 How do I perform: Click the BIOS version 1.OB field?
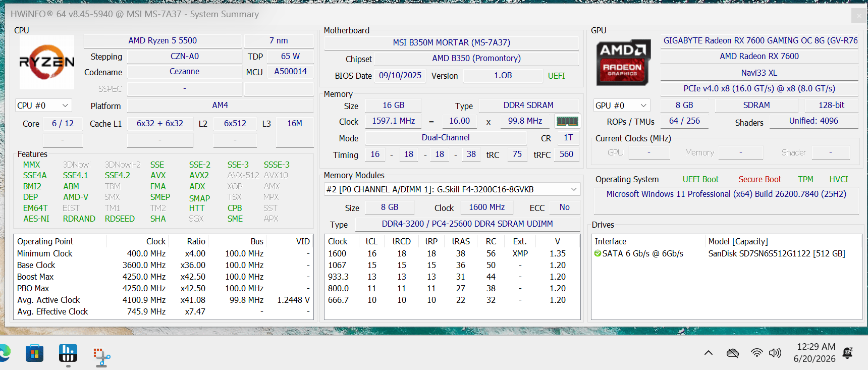coord(503,76)
